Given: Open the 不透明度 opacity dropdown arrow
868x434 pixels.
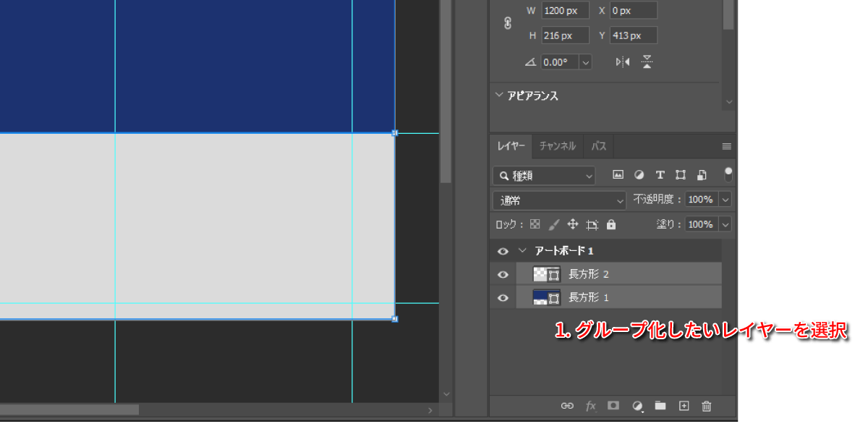Looking at the screenshot, I should coord(726,200).
